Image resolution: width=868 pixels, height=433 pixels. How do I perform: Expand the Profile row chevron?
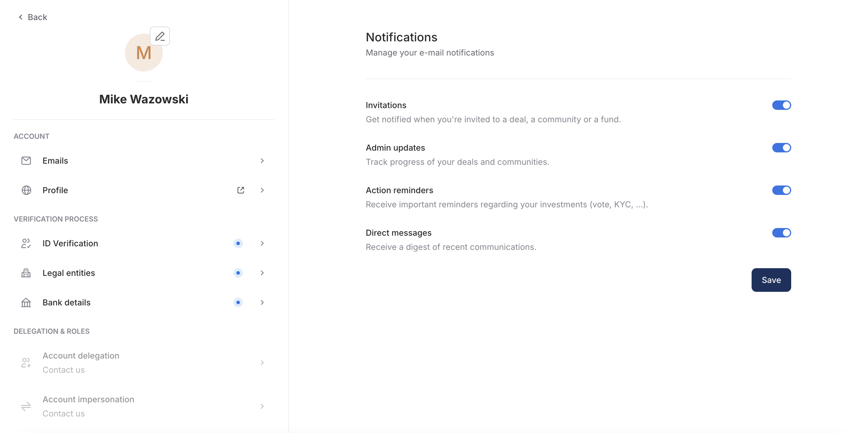pos(262,191)
